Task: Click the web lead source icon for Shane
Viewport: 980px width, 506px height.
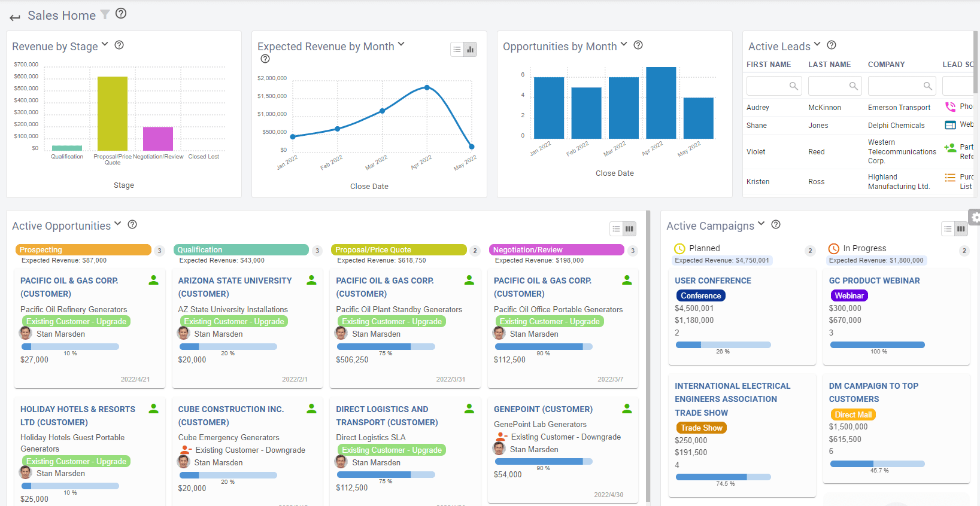Action: (950, 125)
